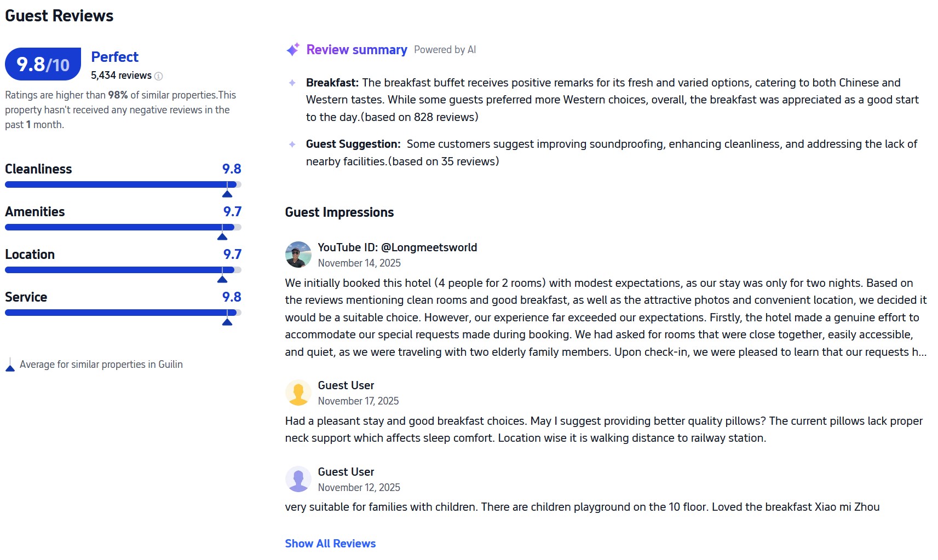
Task: Open Show All Reviews link
Action: tap(330, 544)
